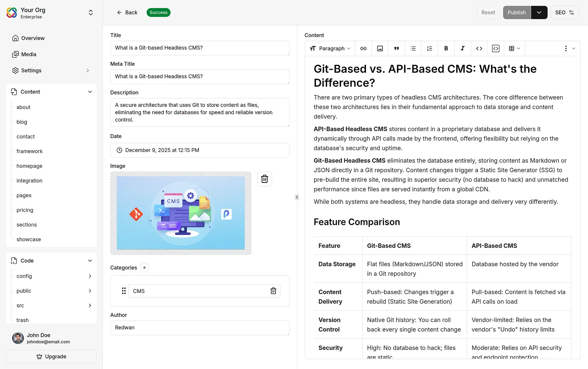Collapse the Content section in the sidebar

90,91
